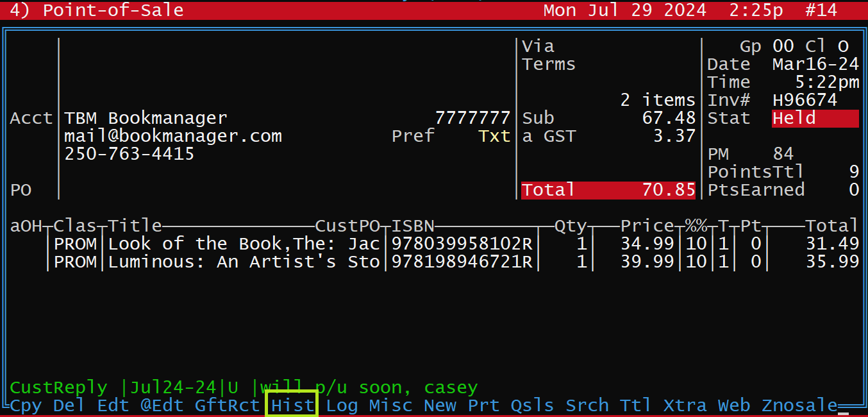Click the highlighted Total amount field
Viewport: 868px width, 417px height.
point(608,189)
